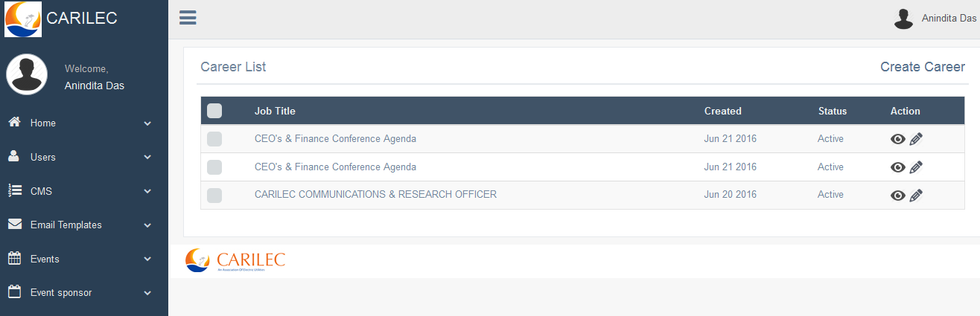The height and width of the screenshot is (316, 980).
Task: Expand the Users menu chevron
Action: point(147,158)
